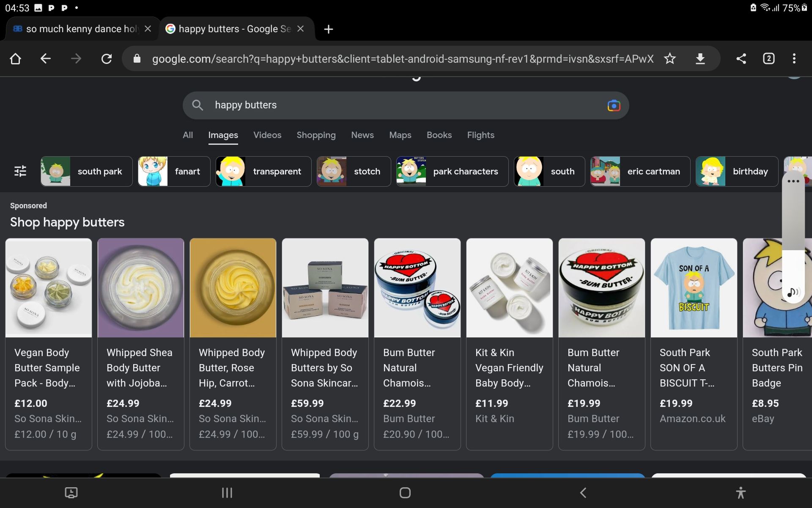Image resolution: width=812 pixels, height=508 pixels.
Task: Tap the padlock site info icon
Action: pos(137,58)
